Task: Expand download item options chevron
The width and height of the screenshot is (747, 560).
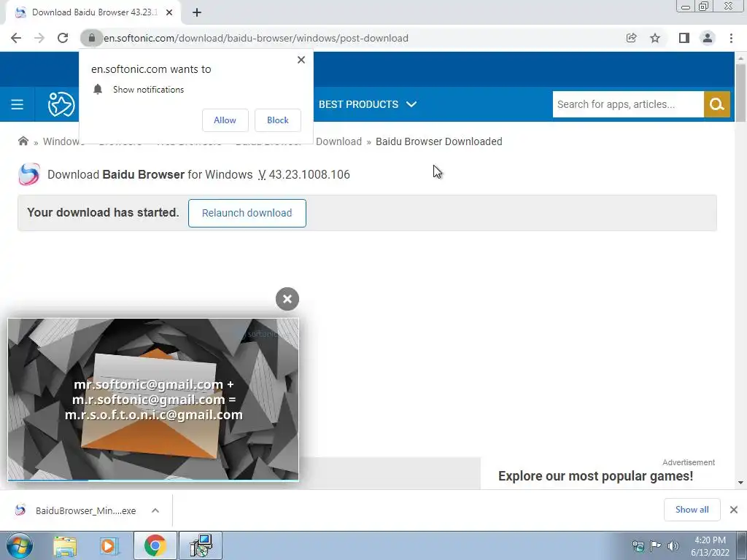Action: click(x=155, y=510)
